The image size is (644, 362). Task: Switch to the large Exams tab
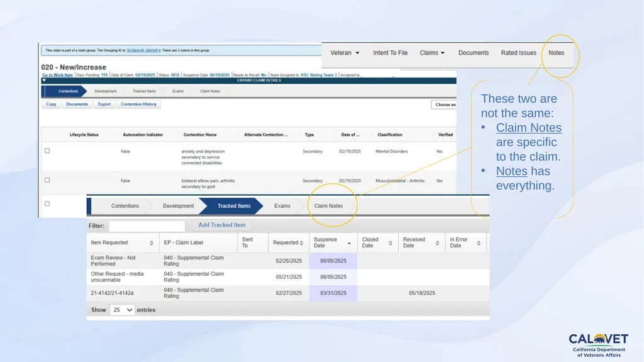pos(282,206)
